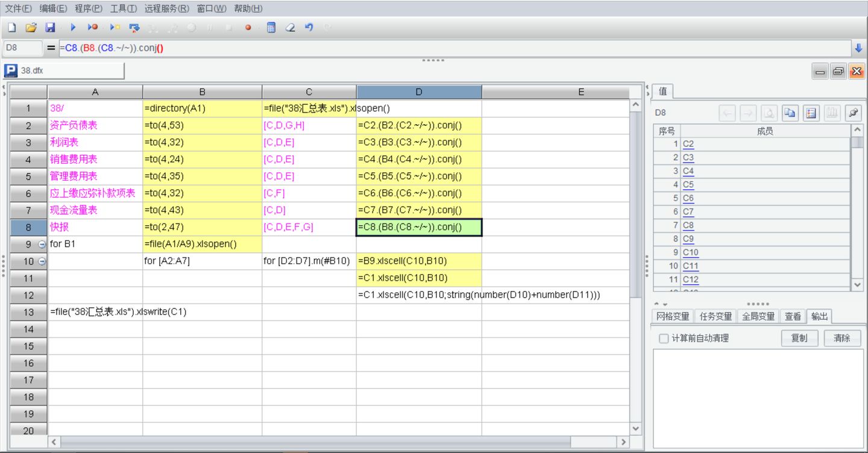Open the 窗口(W) menu
The width and height of the screenshot is (868, 453).
[x=212, y=8]
